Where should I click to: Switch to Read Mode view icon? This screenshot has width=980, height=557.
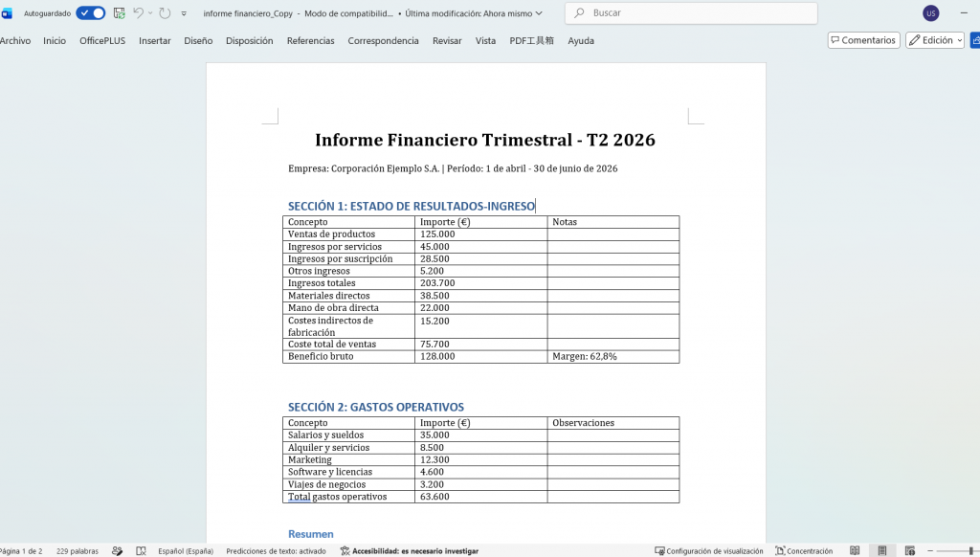[x=855, y=550]
